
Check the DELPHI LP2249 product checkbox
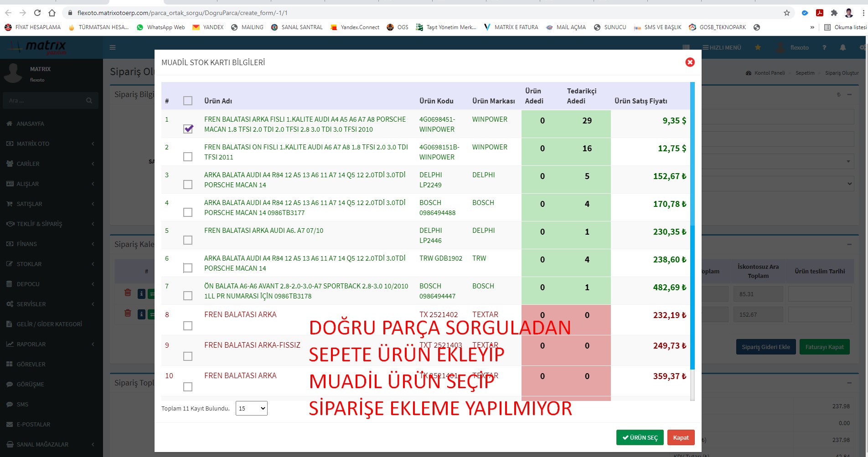[188, 185]
